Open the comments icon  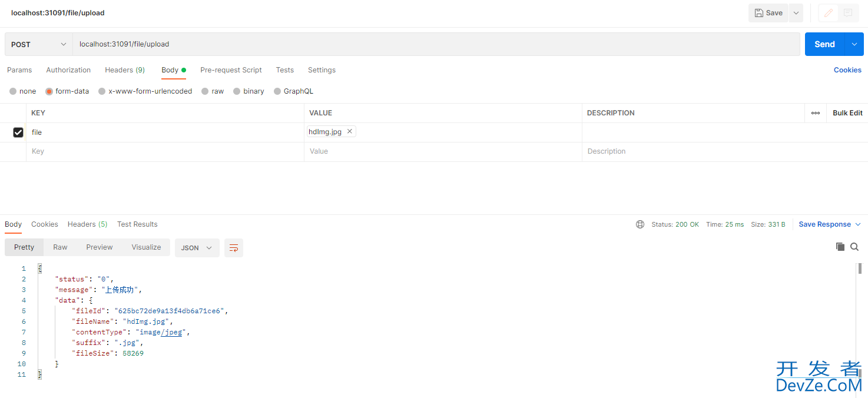(x=848, y=13)
